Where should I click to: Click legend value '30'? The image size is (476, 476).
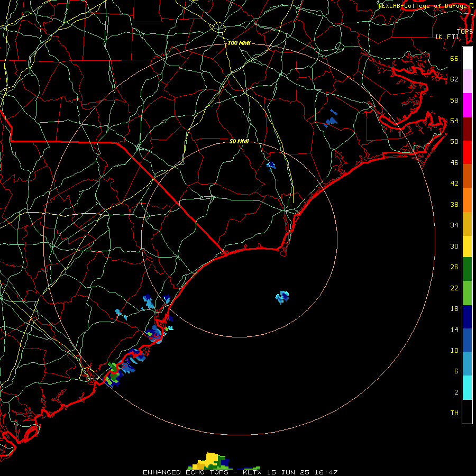[454, 246]
